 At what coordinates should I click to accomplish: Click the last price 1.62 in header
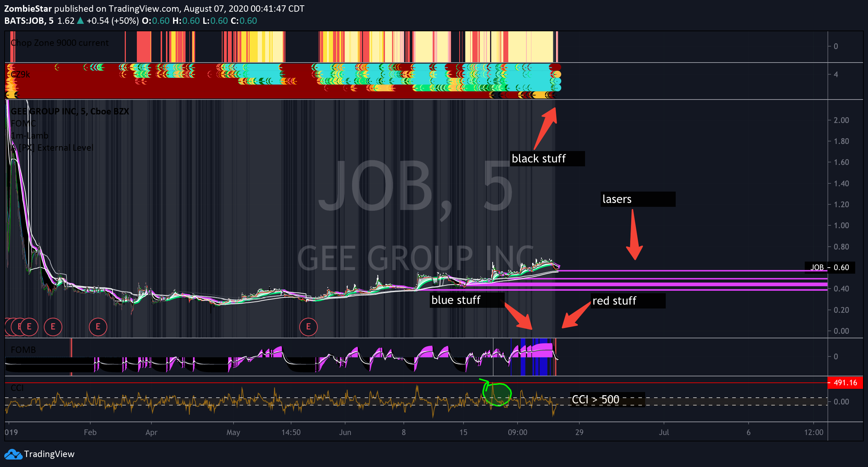pos(66,21)
